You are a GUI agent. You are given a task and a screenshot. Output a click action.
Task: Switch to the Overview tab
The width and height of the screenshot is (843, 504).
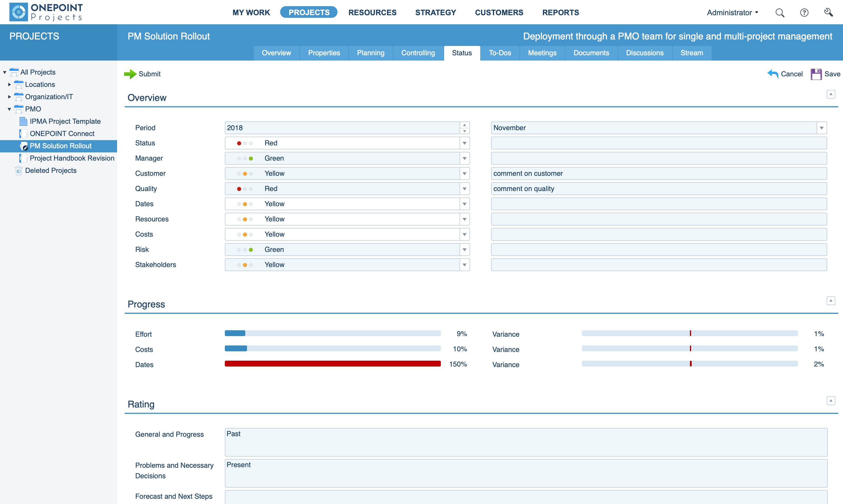276,53
